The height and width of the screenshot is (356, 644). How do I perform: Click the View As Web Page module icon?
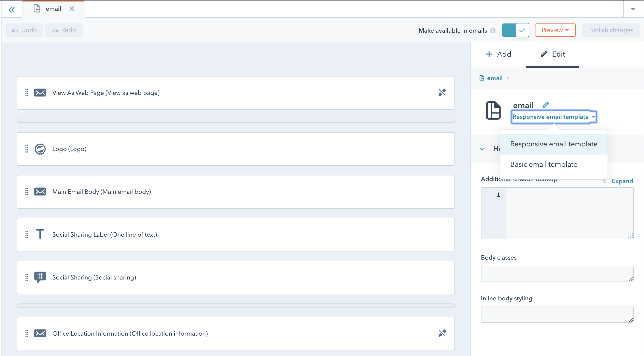tap(40, 93)
